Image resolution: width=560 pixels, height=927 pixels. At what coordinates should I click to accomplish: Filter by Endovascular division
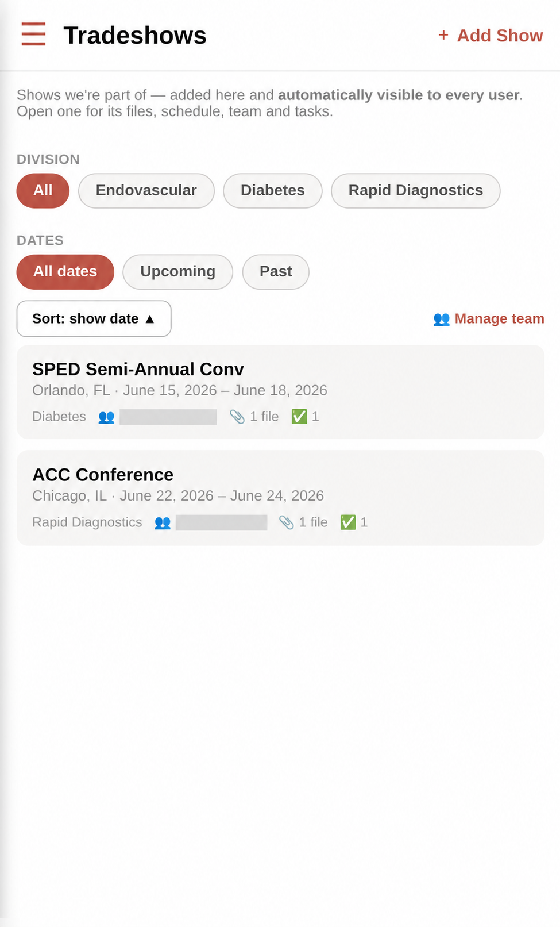pyautogui.click(x=146, y=191)
